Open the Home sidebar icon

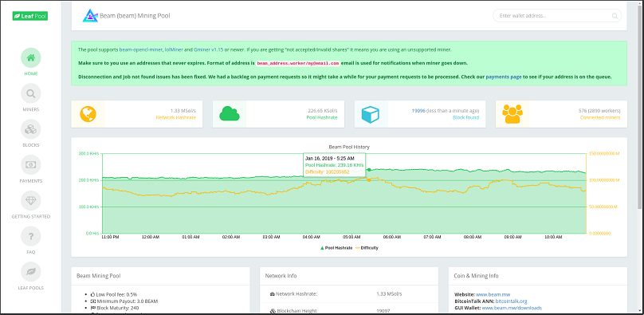click(x=31, y=58)
